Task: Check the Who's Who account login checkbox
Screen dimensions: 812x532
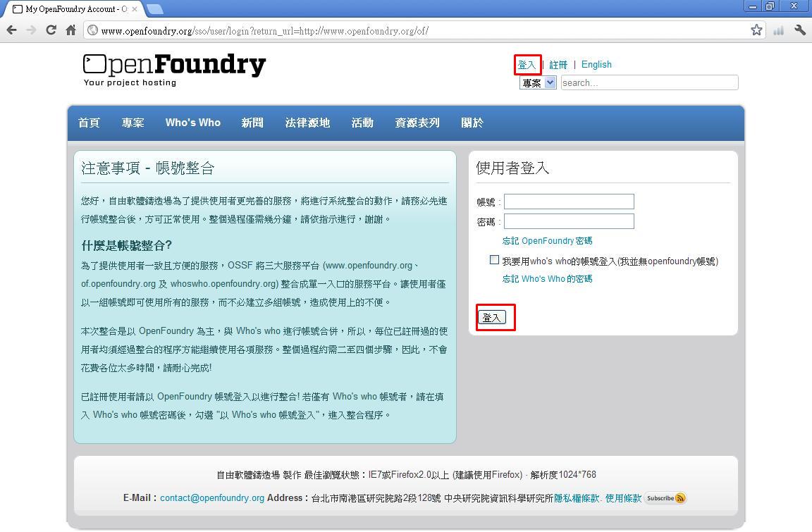Action: coord(494,260)
